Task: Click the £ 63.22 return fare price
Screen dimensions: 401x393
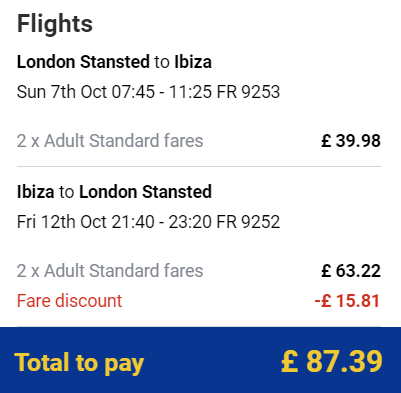Action: (351, 271)
